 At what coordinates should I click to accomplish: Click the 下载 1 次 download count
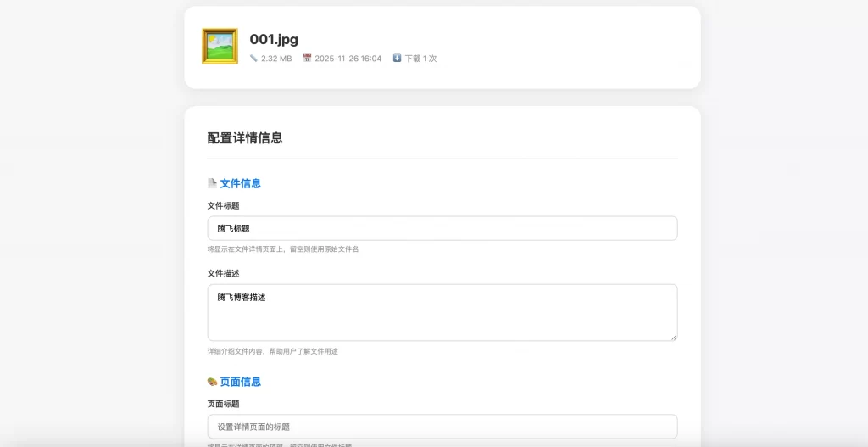point(420,59)
